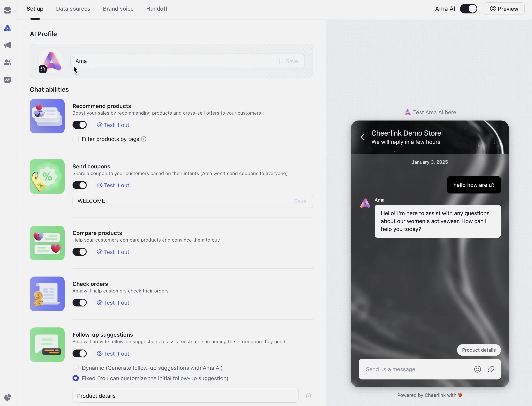Disable the Recommend products toggle

coord(80,125)
